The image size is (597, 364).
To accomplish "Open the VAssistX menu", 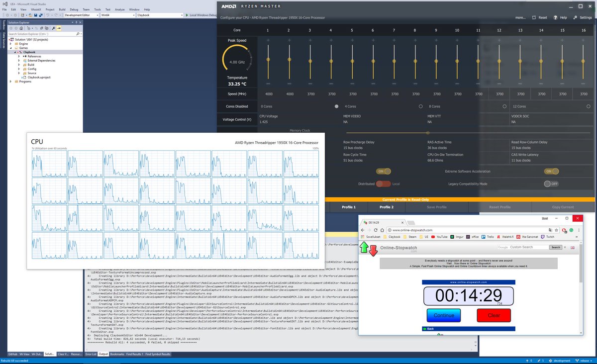I will click(36, 9).
